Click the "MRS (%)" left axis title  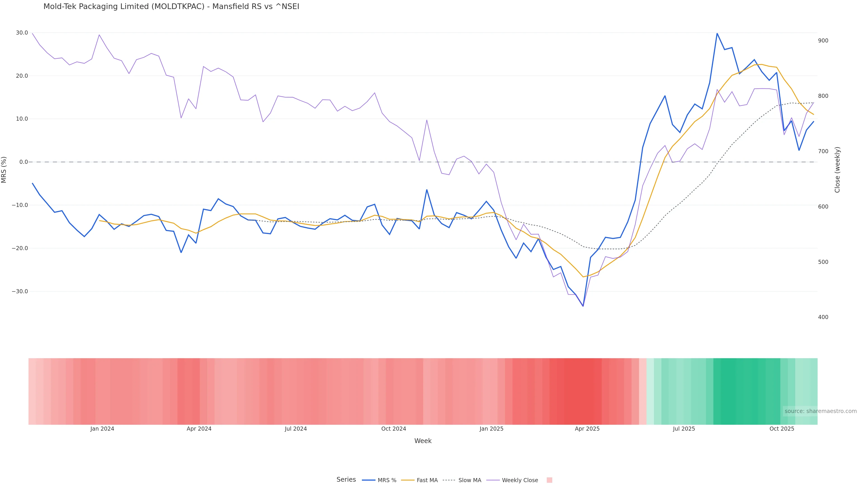coord(4,170)
